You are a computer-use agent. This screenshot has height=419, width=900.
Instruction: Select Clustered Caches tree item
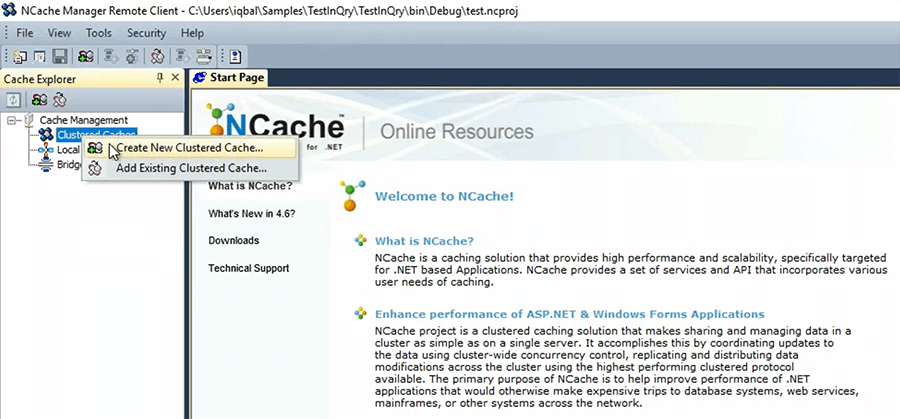(96, 135)
